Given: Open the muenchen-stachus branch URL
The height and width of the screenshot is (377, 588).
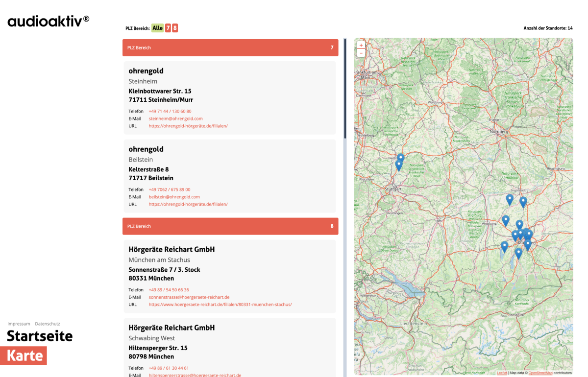Looking at the screenshot, I should 220,305.
